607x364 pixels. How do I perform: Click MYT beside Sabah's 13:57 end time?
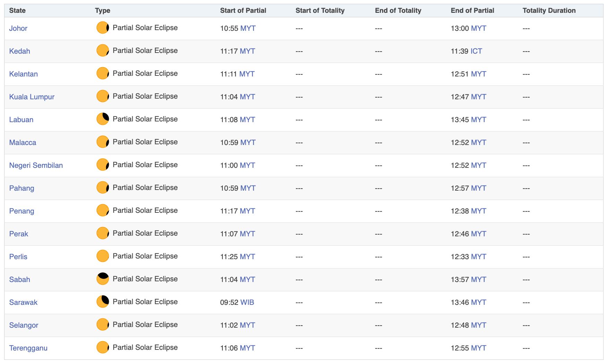tap(478, 280)
